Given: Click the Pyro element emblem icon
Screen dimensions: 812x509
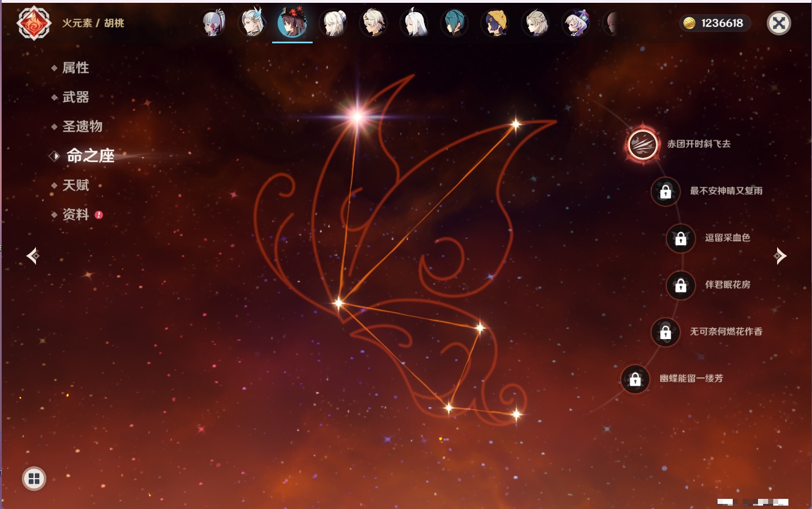Looking at the screenshot, I should click(x=34, y=24).
